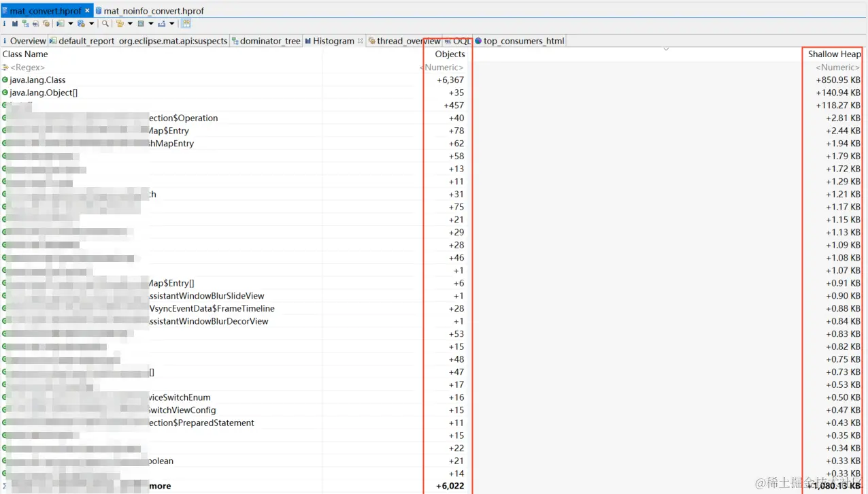Click the histogram toolbar icon
Image resolution: width=868 pixels, height=494 pixels.
pyautogui.click(x=15, y=23)
